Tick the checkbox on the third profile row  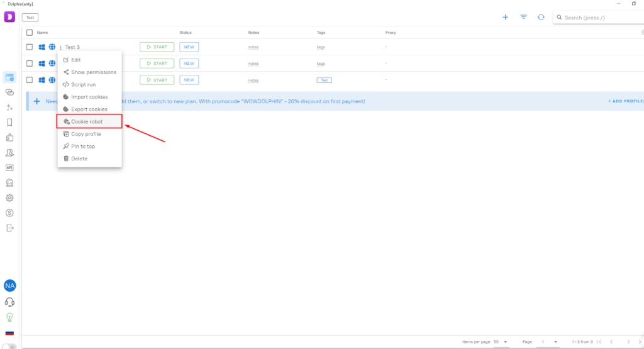30,80
